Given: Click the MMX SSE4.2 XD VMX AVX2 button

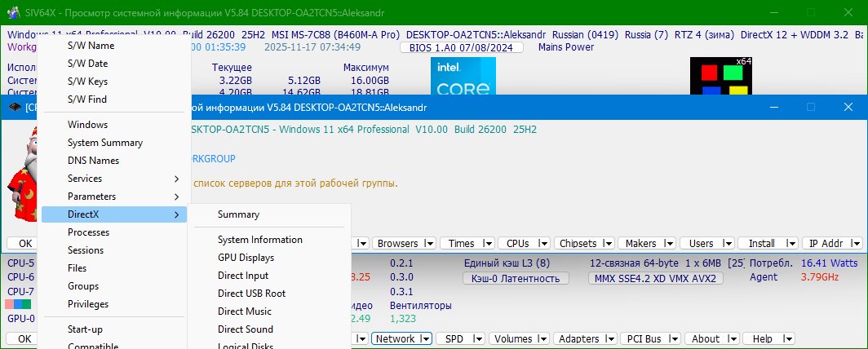Looking at the screenshot, I should click(655, 278).
